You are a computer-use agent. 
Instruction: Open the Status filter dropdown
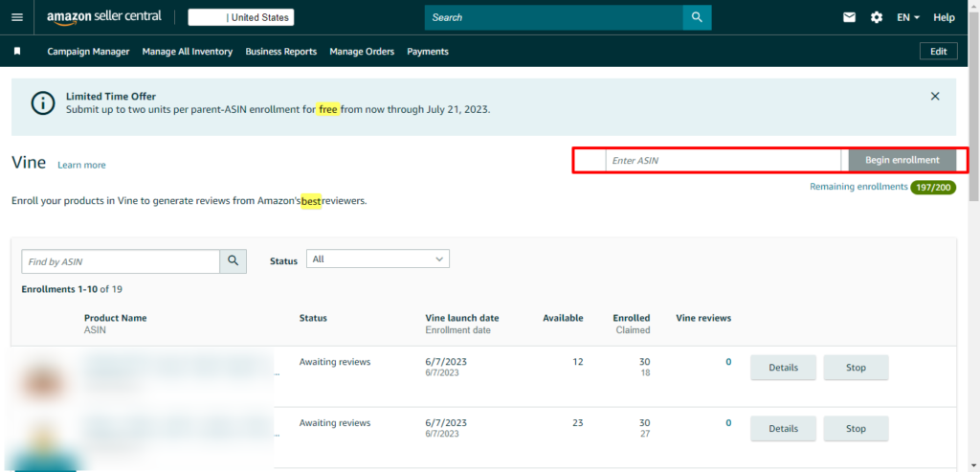(378, 259)
